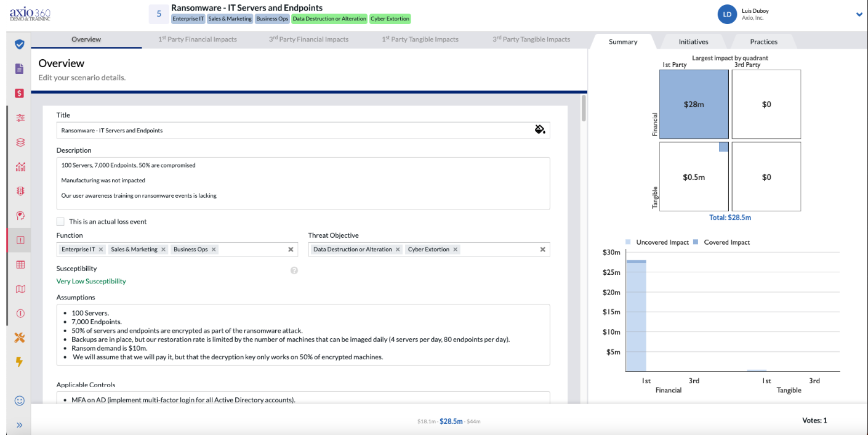This screenshot has width=868, height=435.
Task: Expand the sidebar with double chevron
Action: coord(20,425)
